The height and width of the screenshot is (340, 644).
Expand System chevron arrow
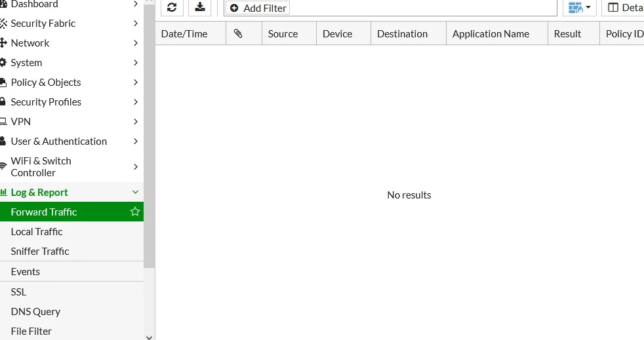point(136,63)
